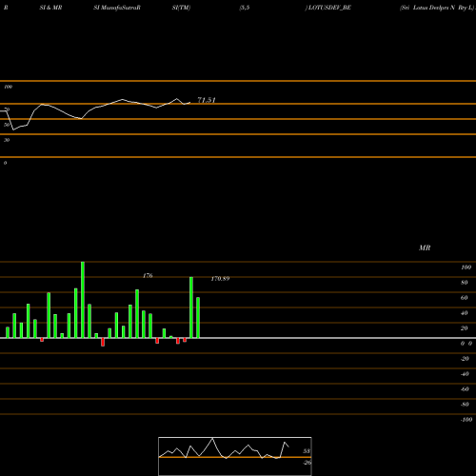Click the tallest green bar in MR chart
This screenshot has height=476, width=476.
pyautogui.click(x=83, y=300)
